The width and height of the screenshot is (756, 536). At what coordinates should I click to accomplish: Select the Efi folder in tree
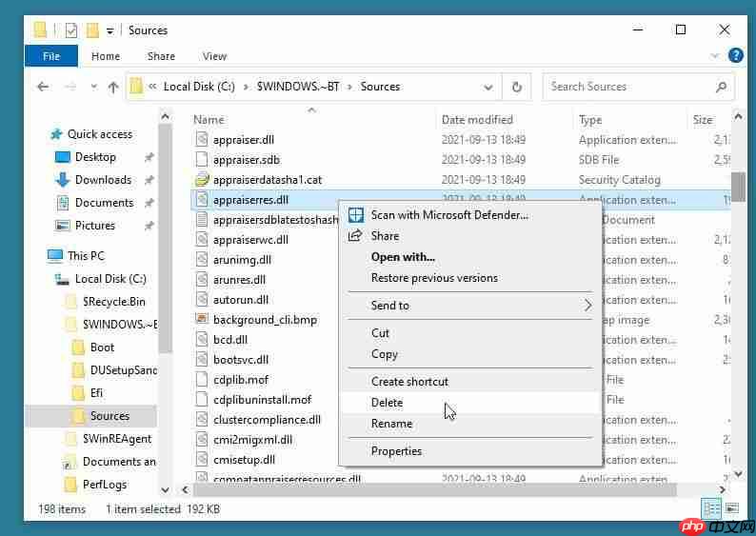96,393
